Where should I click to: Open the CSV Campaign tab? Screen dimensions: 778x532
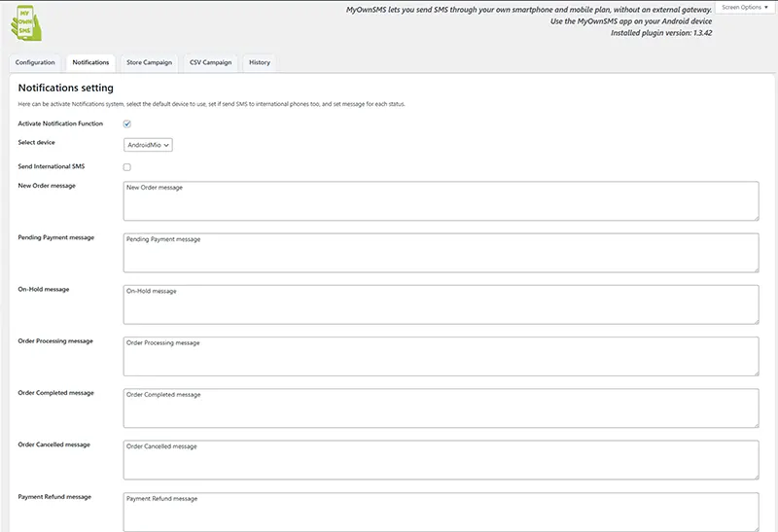point(210,63)
